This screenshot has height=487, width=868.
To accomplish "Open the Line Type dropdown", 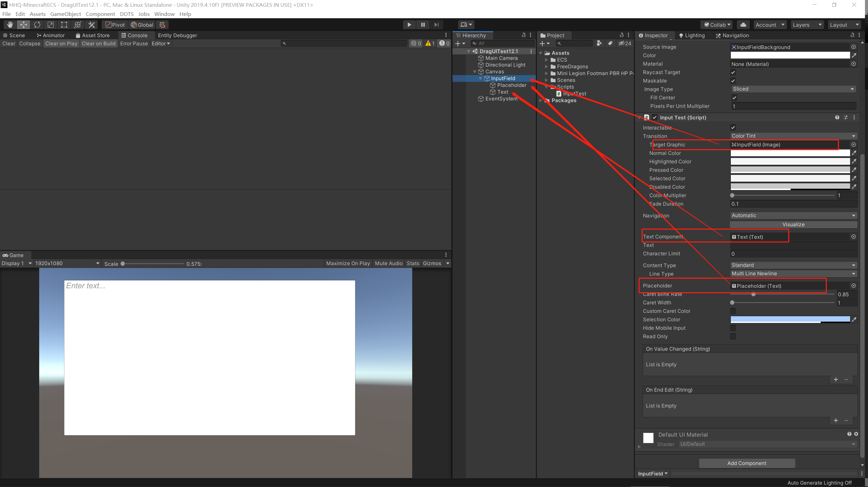I will coord(793,274).
